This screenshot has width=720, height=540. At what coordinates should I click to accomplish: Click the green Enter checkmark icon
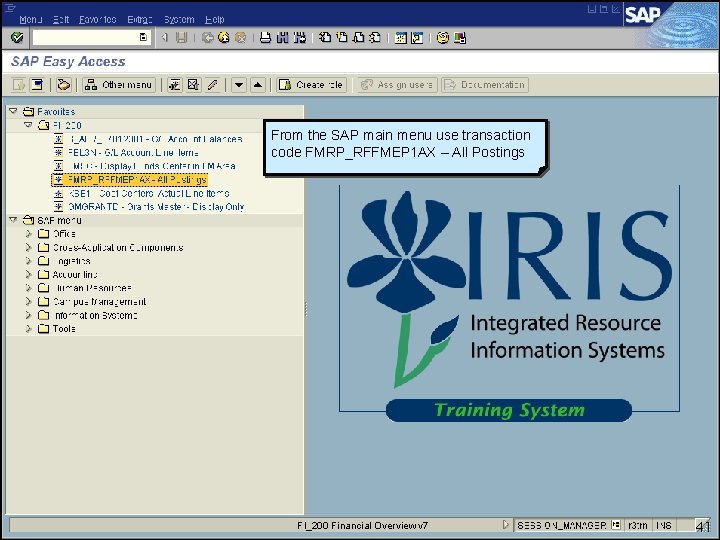tap(17, 37)
